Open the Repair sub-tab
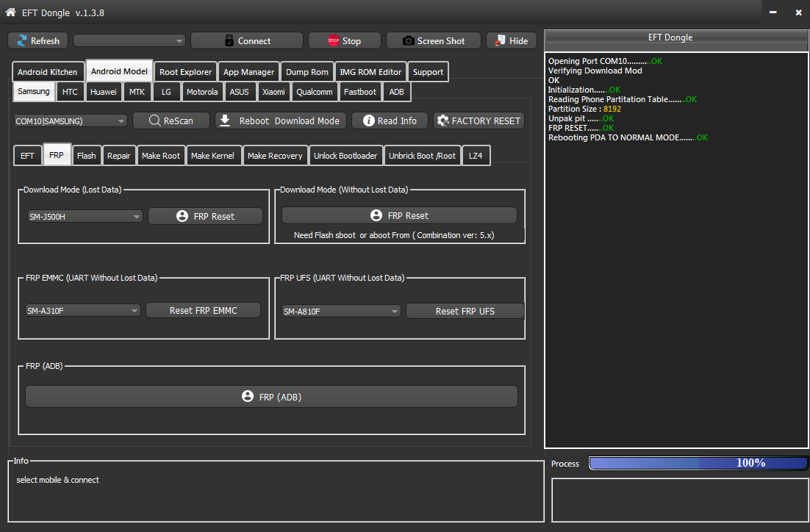The width and height of the screenshot is (810, 532). click(x=118, y=156)
